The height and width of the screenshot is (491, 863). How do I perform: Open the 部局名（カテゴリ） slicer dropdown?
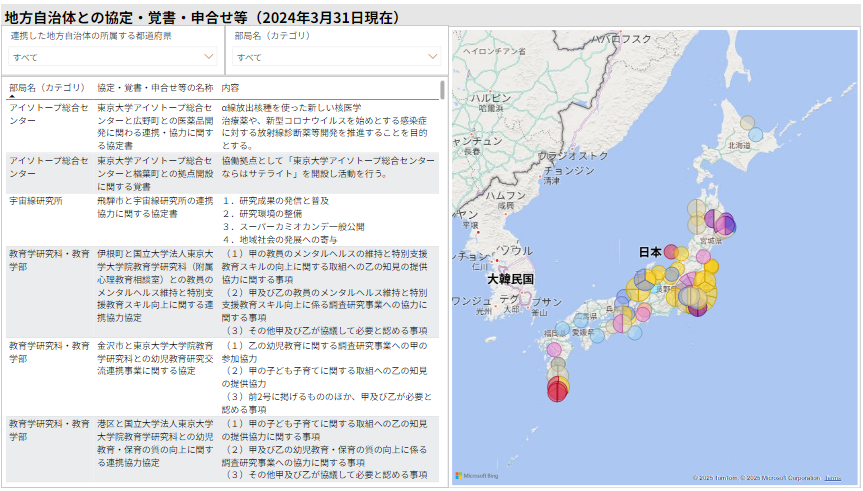(x=336, y=57)
